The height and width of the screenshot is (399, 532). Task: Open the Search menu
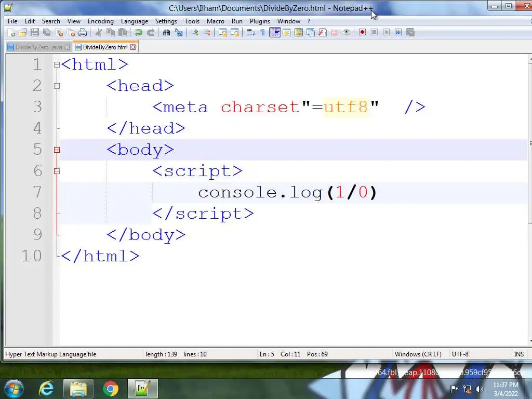coord(51,21)
